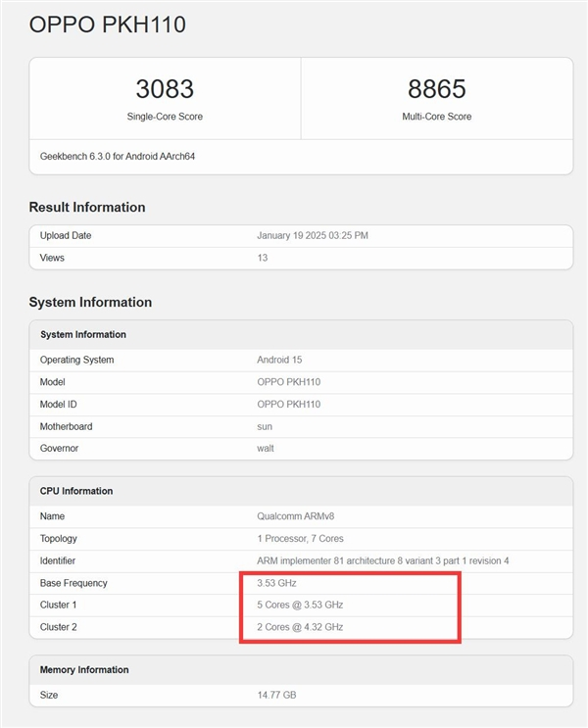This screenshot has width=588, height=728.
Task: Click the Cluster 2 value 2 Cores @ 4.32 GHz
Action: pos(300,627)
